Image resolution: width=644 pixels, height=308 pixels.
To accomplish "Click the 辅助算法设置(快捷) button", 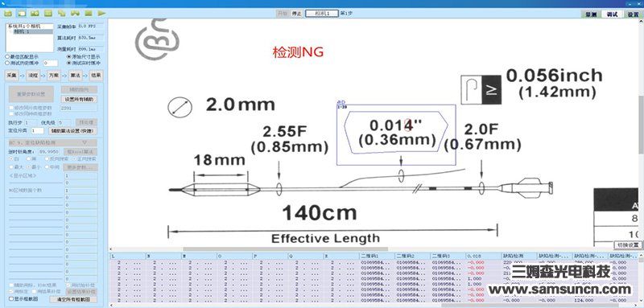I will pyautogui.click(x=72, y=131).
